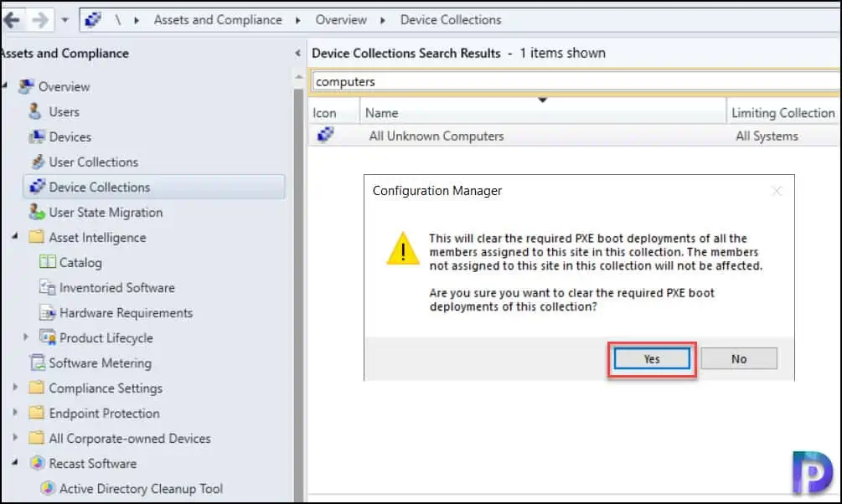Viewport: 842px width, 504px height.
Task: Collapse the Overview tree node
Action: (x=4, y=85)
